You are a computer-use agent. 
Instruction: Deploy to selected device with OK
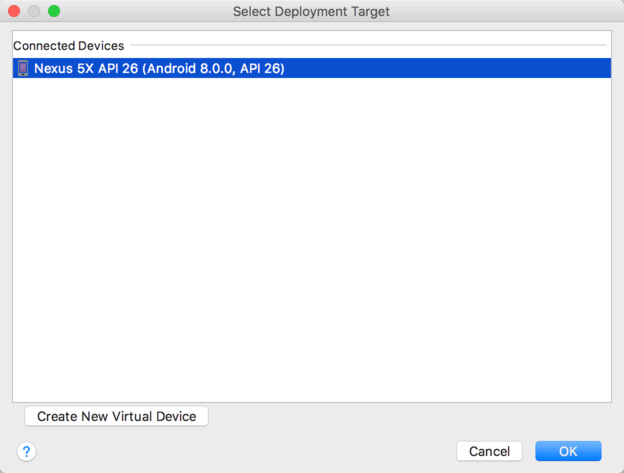coord(568,451)
